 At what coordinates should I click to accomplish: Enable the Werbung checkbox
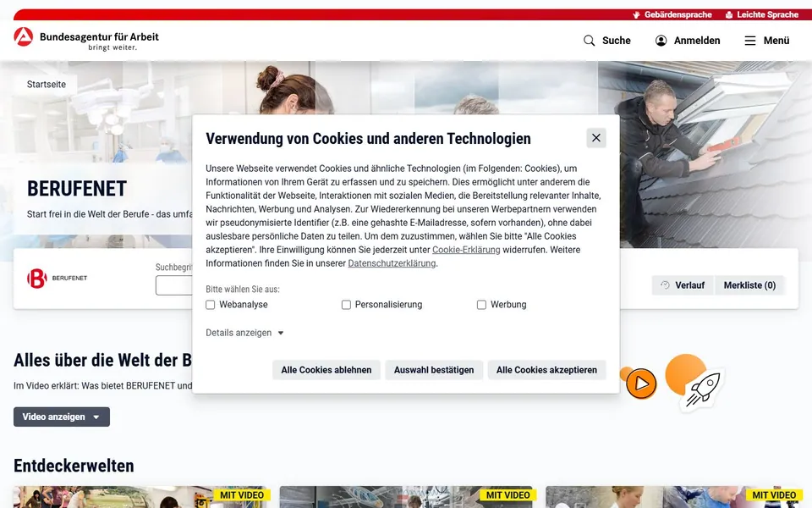[481, 305]
